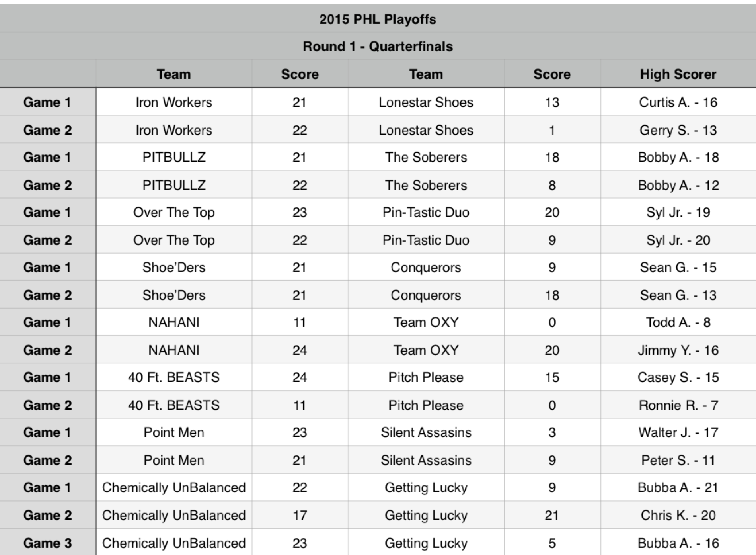Click the "Gerry S. - 13" high scorer cell
The width and height of the screenshot is (756, 555).
click(x=678, y=130)
